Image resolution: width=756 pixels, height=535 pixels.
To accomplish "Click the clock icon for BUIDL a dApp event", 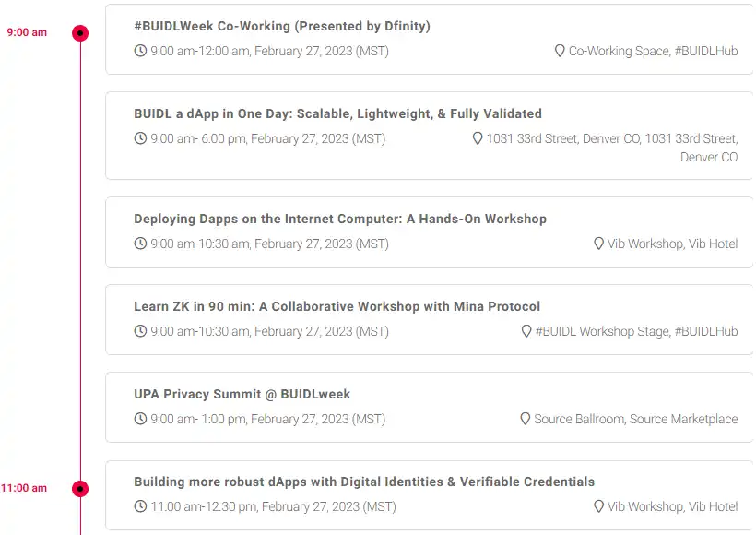I will [x=140, y=138].
